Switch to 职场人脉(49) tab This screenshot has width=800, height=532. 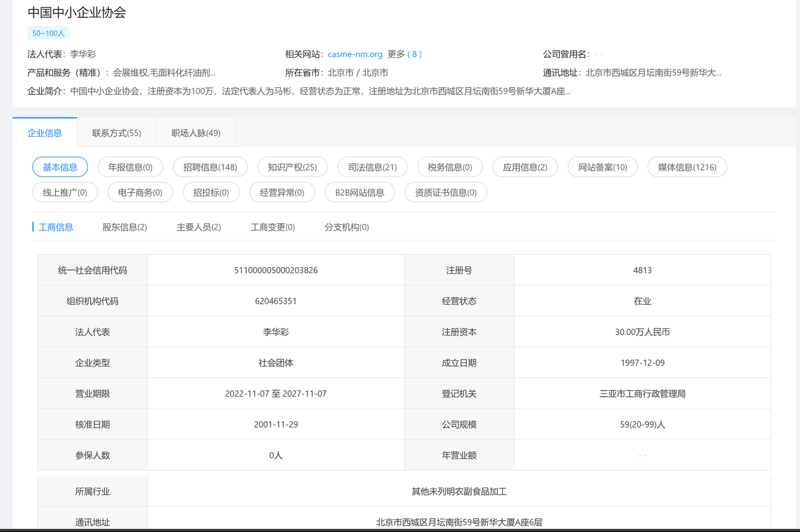(x=196, y=133)
